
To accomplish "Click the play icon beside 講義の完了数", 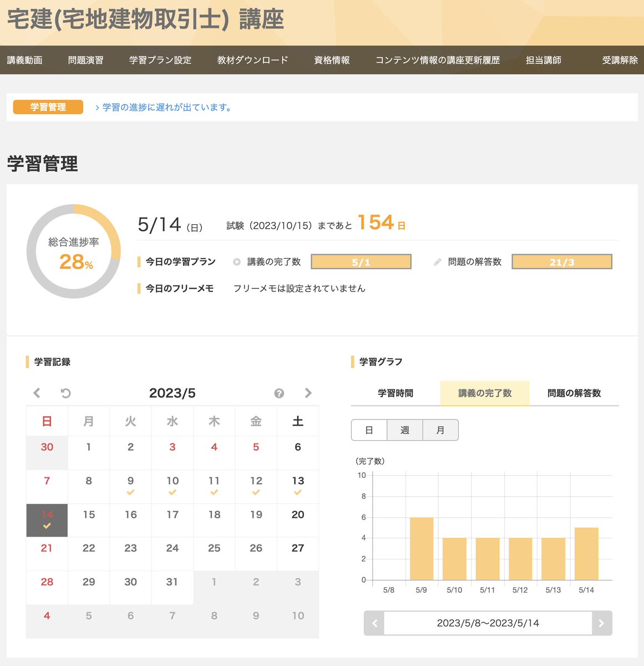I will [x=237, y=262].
